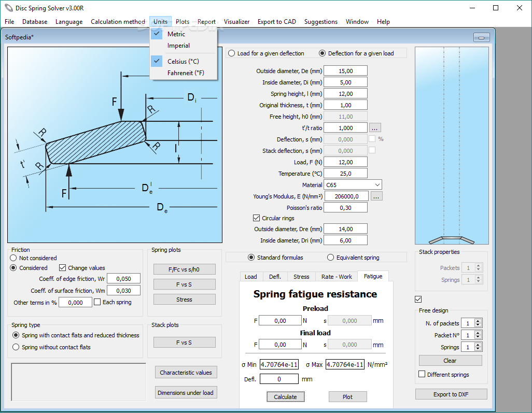Click the Clear button
The image size is (532, 413).
[x=450, y=361]
